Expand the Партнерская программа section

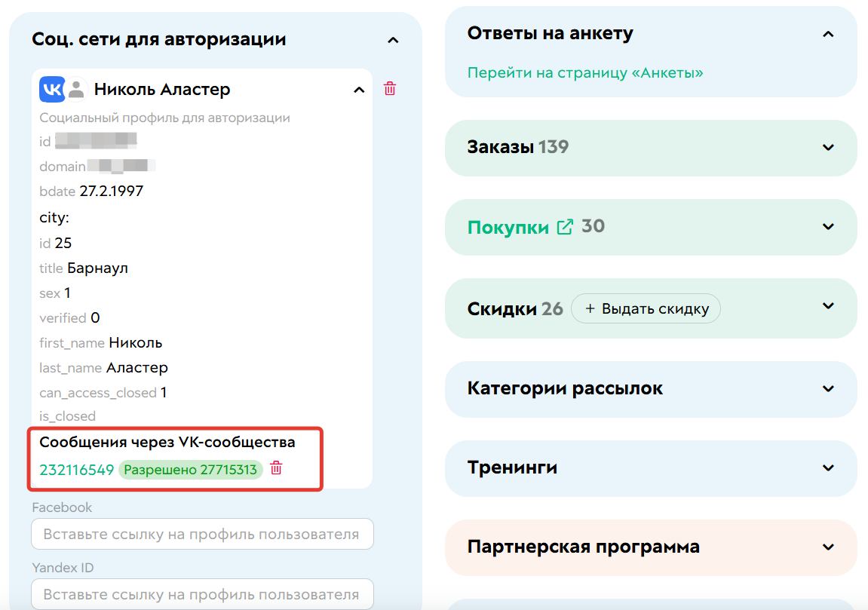click(x=828, y=547)
